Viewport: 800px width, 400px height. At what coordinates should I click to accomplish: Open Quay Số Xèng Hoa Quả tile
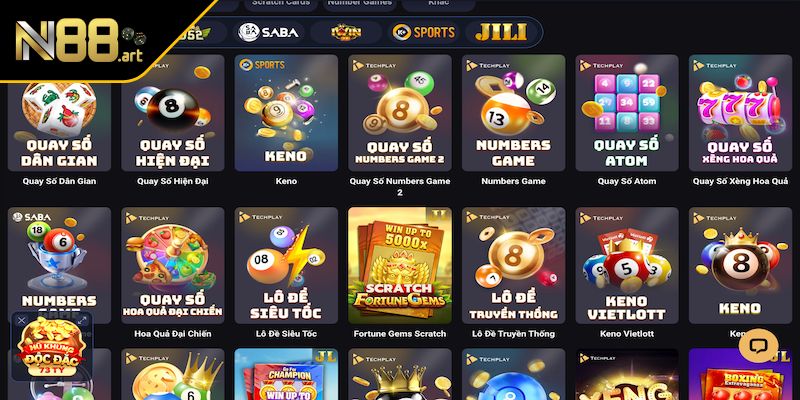[x=740, y=113]
